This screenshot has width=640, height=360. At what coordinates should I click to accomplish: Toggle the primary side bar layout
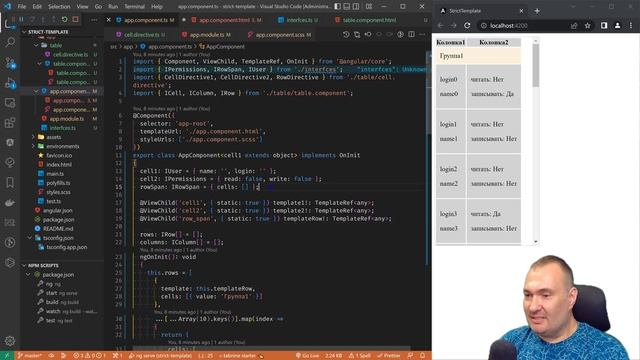(x=338, y=7)
